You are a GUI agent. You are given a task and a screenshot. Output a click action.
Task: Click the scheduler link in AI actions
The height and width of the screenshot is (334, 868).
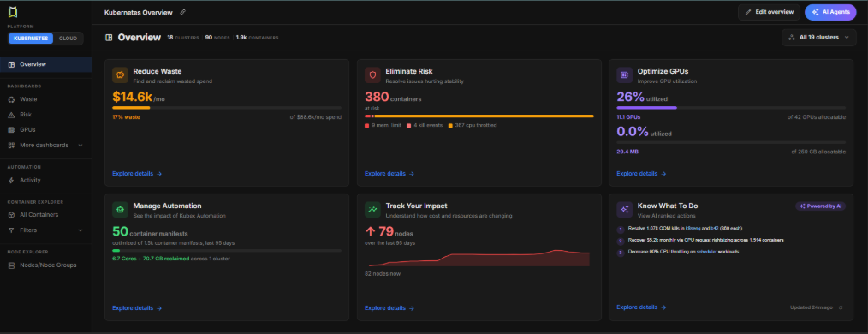coord(706,252)
